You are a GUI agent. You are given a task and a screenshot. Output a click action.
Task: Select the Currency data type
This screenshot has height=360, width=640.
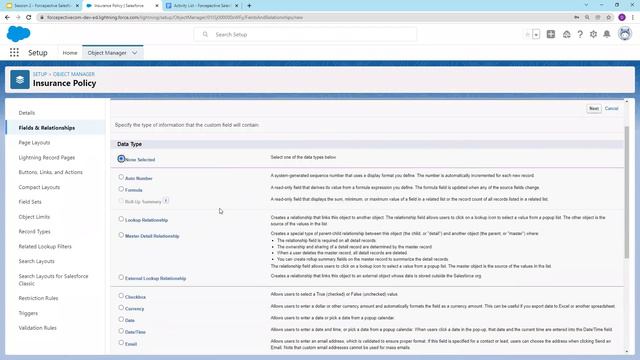pos(121,308)
